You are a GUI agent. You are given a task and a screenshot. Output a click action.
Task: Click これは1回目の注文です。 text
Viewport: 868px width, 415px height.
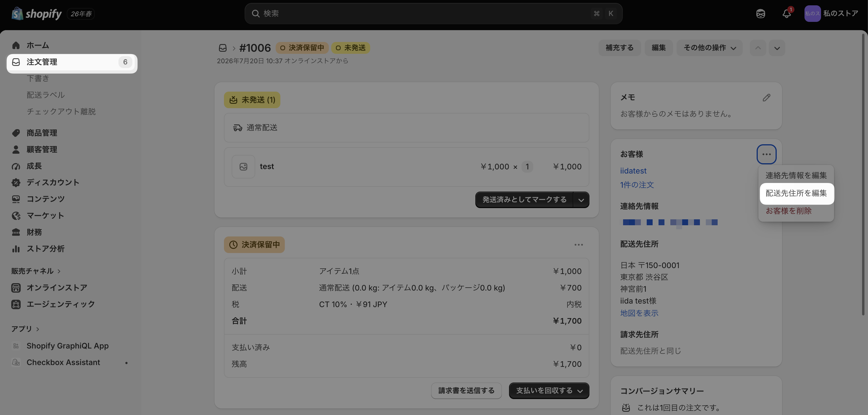click(679, 408)
